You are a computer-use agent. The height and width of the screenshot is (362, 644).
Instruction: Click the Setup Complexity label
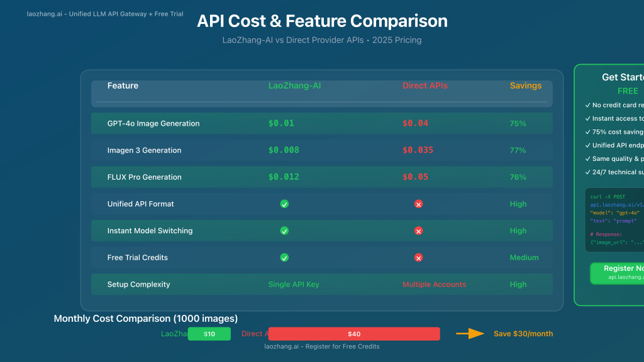click(138, 285)
